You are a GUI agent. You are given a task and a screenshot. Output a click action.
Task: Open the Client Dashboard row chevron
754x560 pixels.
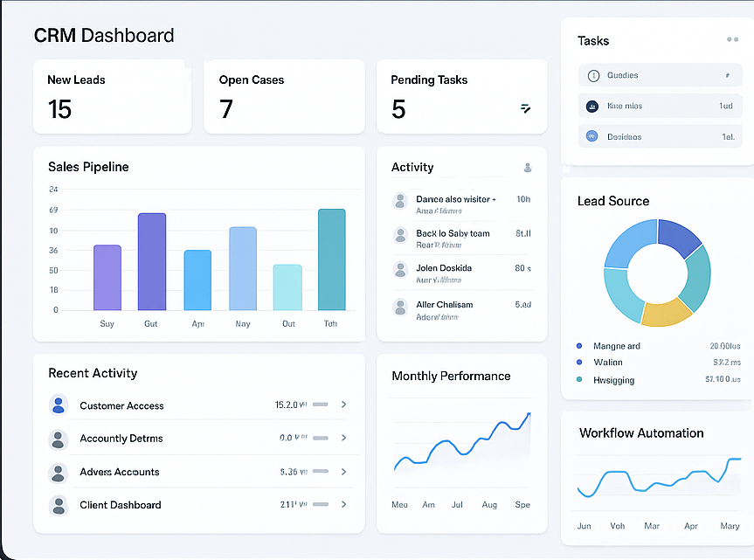pos(345,505)
